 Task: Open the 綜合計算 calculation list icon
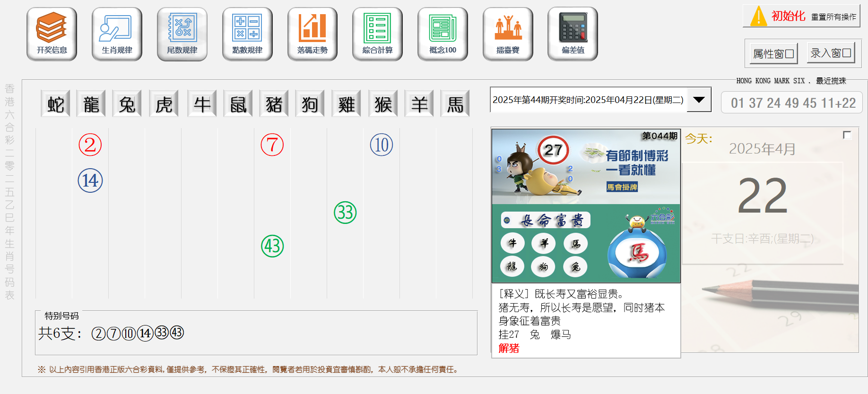point(377,34)
